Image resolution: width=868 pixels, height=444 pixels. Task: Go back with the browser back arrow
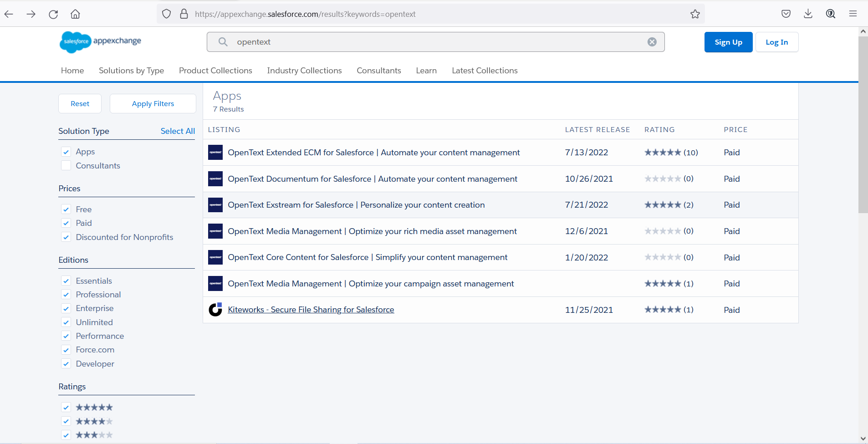coord(9,14)
